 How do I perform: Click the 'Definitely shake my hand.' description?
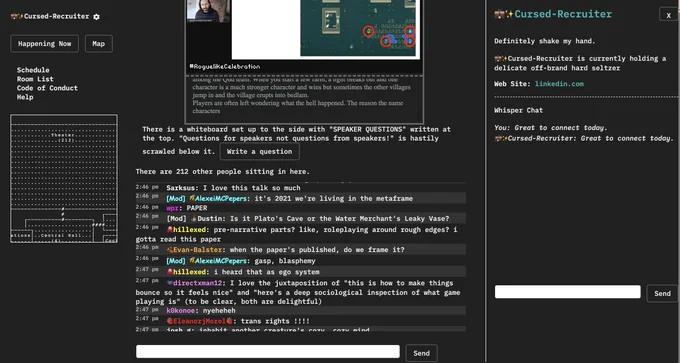coord(545,41)
